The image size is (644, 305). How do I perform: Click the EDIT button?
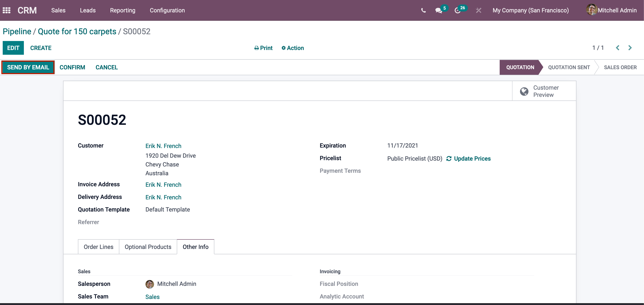click(x=13, y=48)
